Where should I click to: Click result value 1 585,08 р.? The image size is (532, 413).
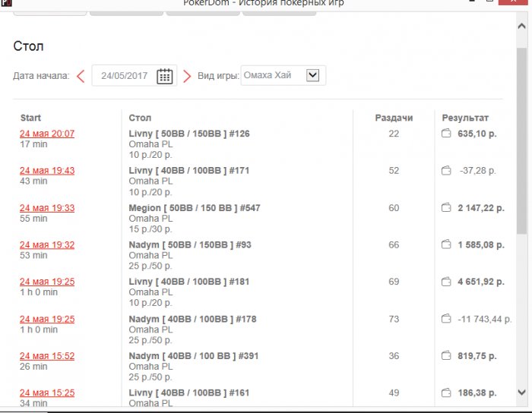pyautogui.click(x=481, y=244)
